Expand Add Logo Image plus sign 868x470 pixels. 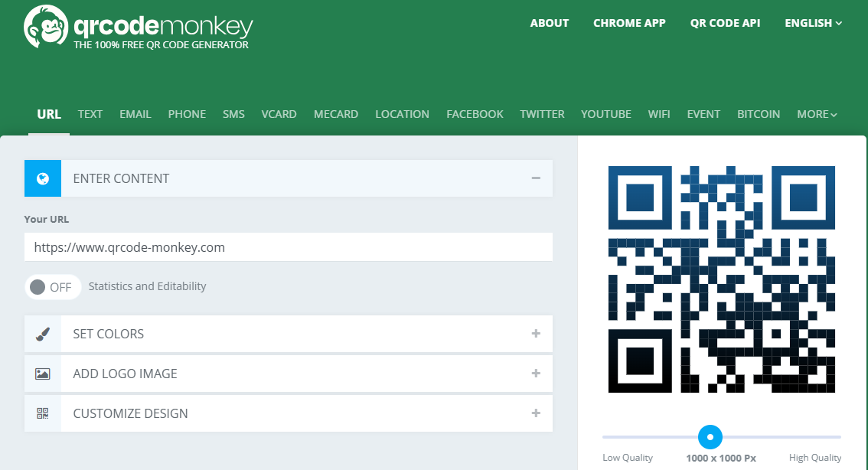pos(536,373)
